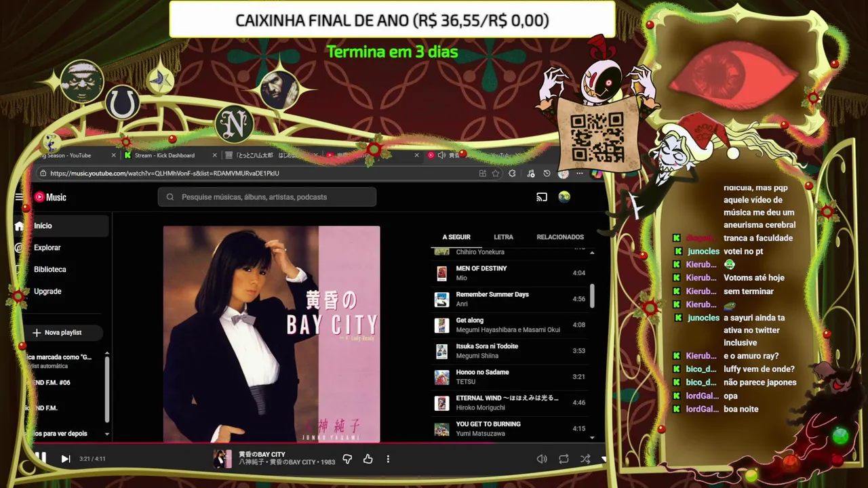Screen dimensions: 868x488
Task: Like the current song with thumbs up
Action: pos(368,459)
